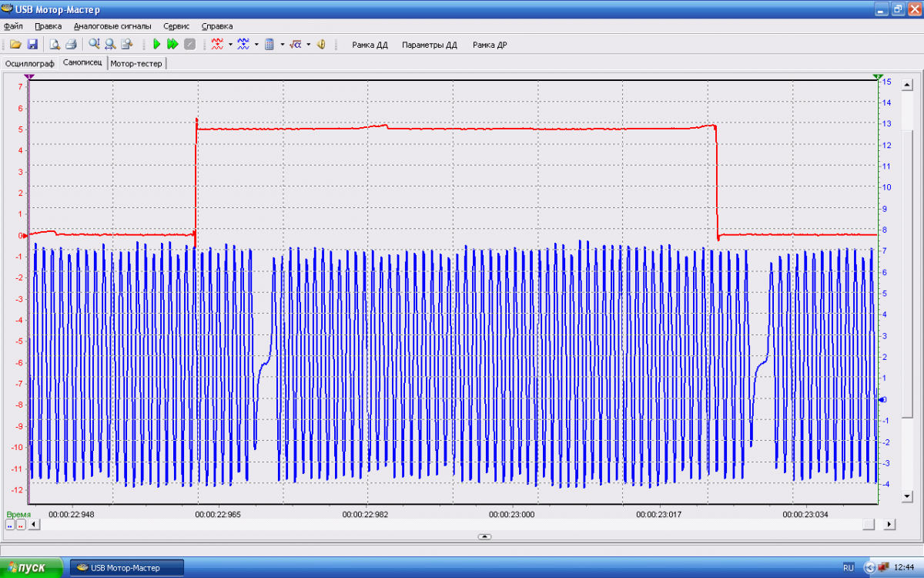Click the calculator icon in the toolbar
This screenshot has height=578, width=924.
coord(269,45)
